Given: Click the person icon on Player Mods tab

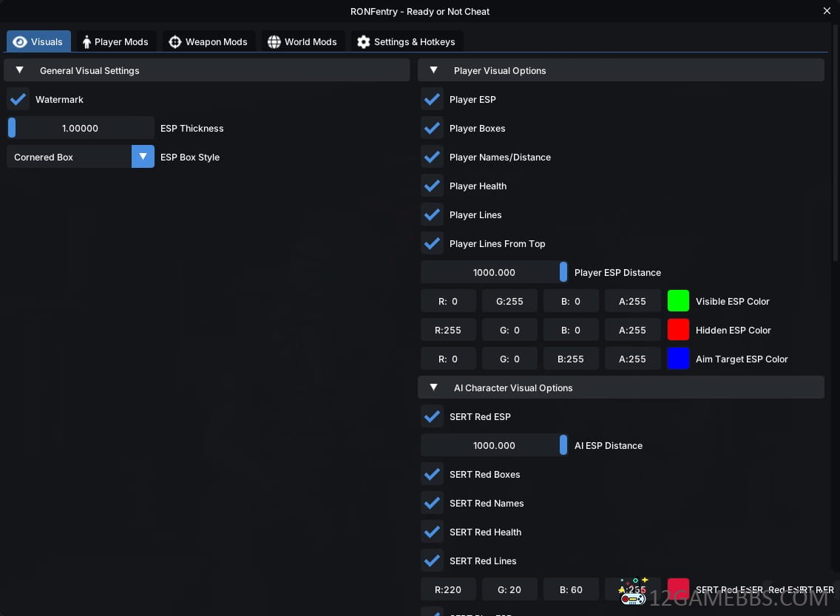Looking at the screenshot, I should point(87,42).
